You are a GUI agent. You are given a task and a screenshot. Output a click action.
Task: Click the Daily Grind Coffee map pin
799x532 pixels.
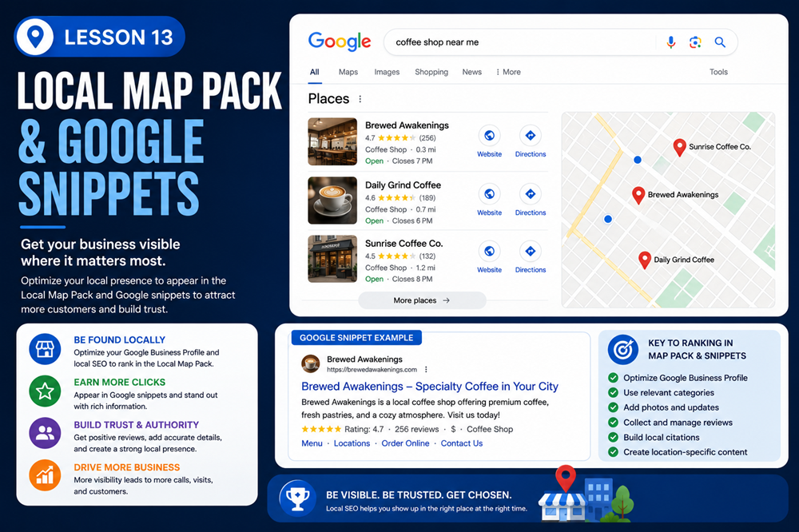[645, 260]
